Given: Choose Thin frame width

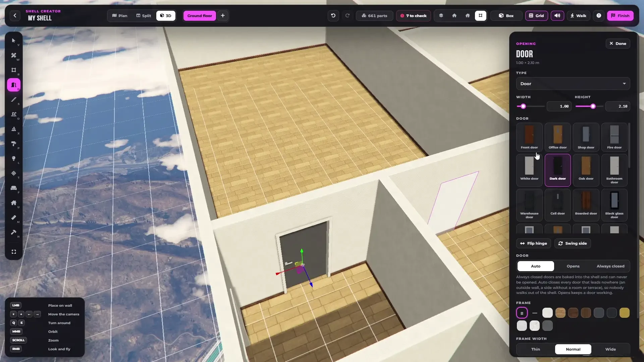Looking at the screenshot, I should [x=536, y=349].
